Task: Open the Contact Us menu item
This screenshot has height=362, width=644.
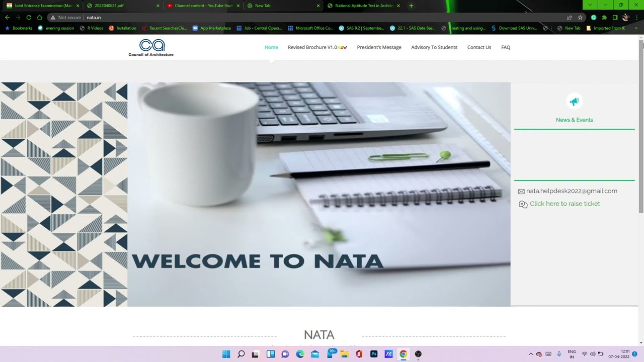Action: point(479,47)
